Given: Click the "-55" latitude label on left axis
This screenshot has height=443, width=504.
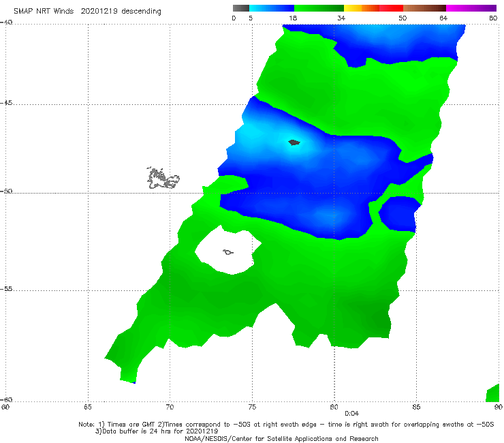Looking at the screenshot, I should (6, 289).
